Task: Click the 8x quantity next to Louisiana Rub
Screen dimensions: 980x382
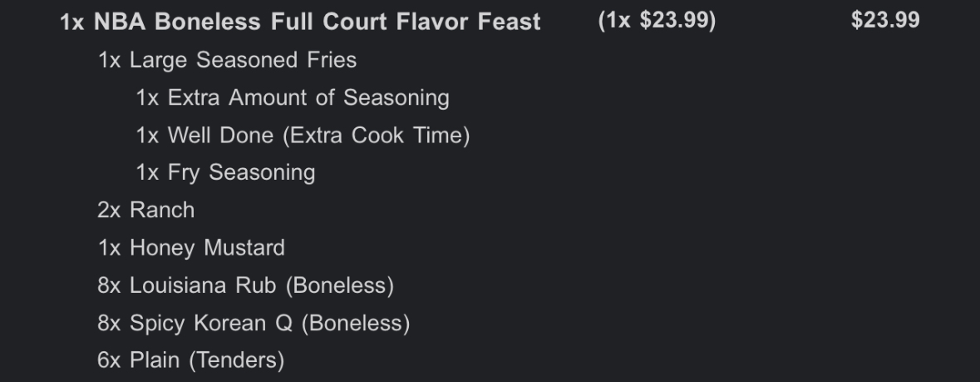Action: (x=109, y=285)
